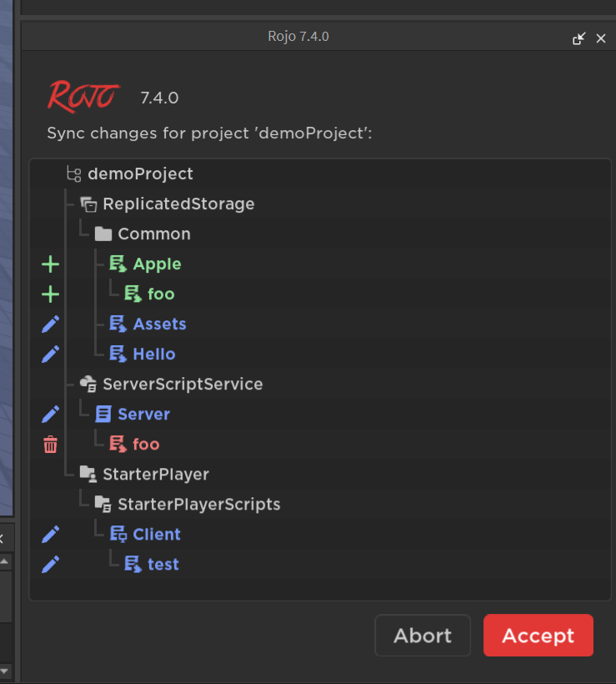Select the StarterPlayer row label
Screen dimensions: 616x684
pos(156,475)
